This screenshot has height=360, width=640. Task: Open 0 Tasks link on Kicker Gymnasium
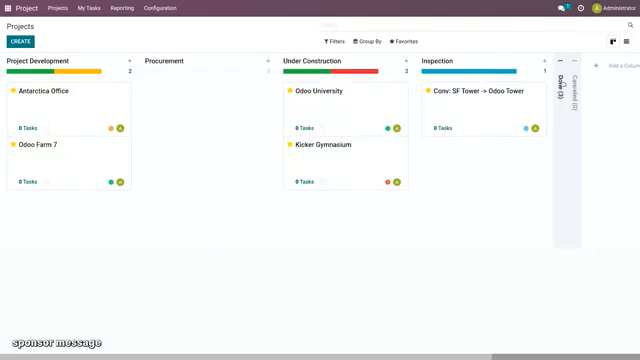(x=304, y=182)
